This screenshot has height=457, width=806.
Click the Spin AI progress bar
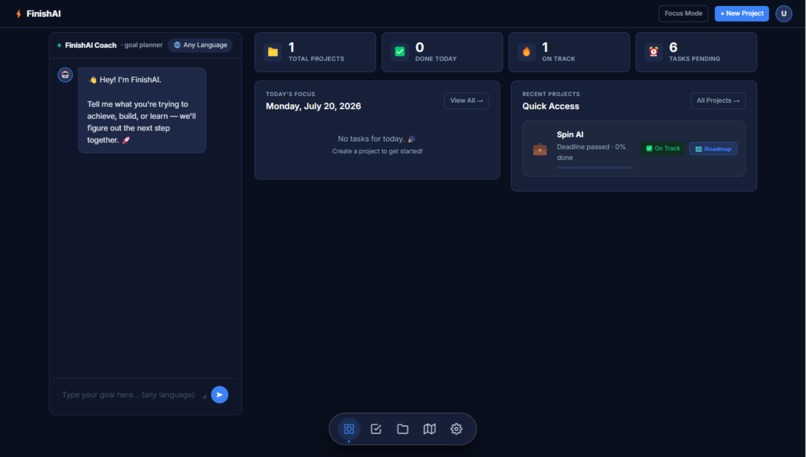click(595, 168)
